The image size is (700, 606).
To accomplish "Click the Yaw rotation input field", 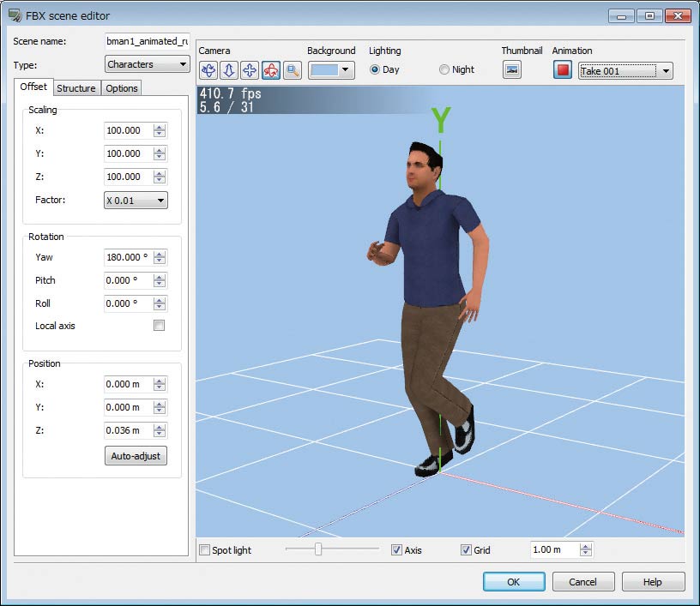I will click(128, 257).
